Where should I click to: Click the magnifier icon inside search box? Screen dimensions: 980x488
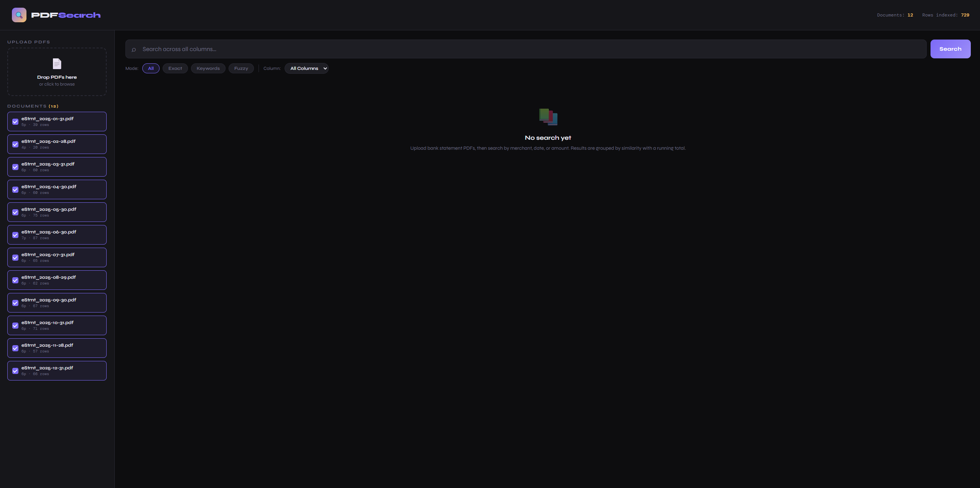coord(134,50)
